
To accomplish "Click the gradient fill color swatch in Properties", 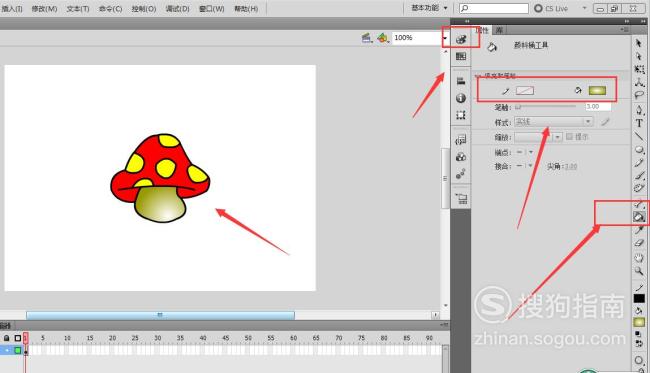I will click(x=597, y=90).
